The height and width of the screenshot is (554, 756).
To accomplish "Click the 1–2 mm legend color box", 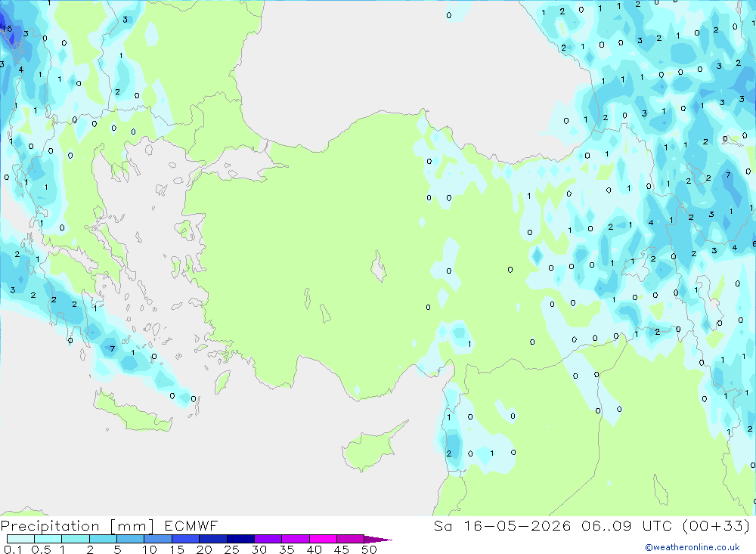I will point(76,539).
